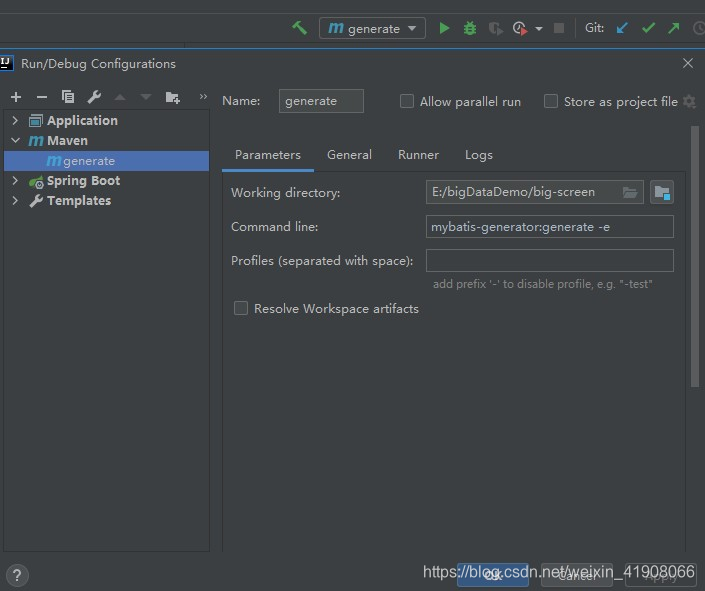Click the profiler run icon
Viewport: 705px width, 591px height.
click(520, 28)
